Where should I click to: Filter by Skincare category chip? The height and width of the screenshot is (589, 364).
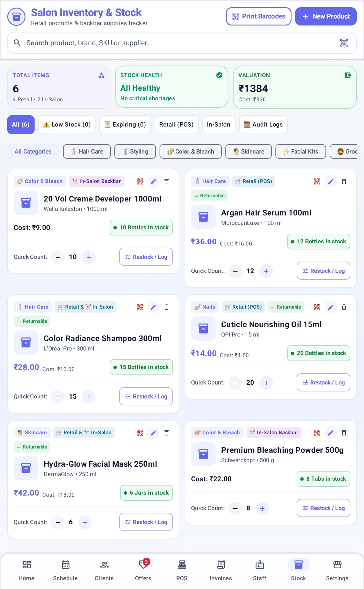click(x=248, y=151)
